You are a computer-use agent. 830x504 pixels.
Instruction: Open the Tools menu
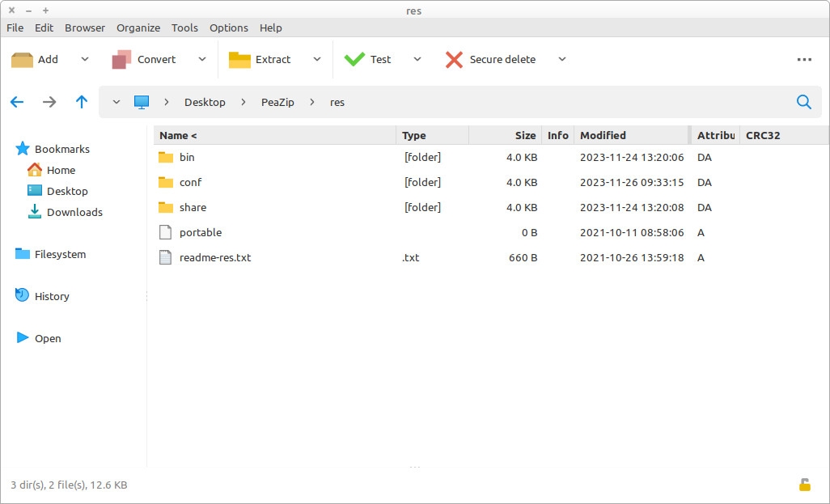(x=184, y=28)
